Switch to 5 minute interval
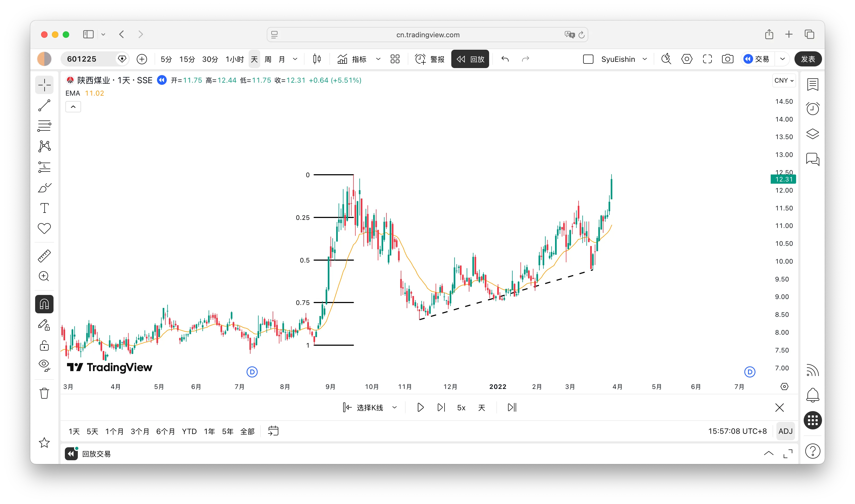The width and height of the screenshot is (855, 504). click(166, 59)
